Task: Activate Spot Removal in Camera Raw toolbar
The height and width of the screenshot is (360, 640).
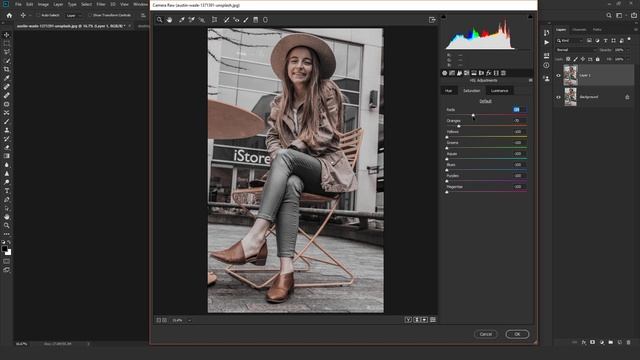Action: 227,20
